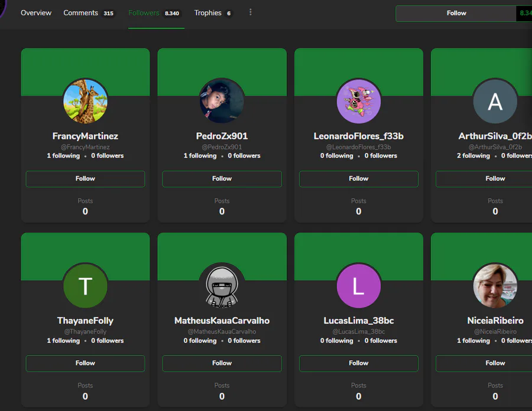Click the top Follow button in header
532x411 pixels.
[456, 13]
